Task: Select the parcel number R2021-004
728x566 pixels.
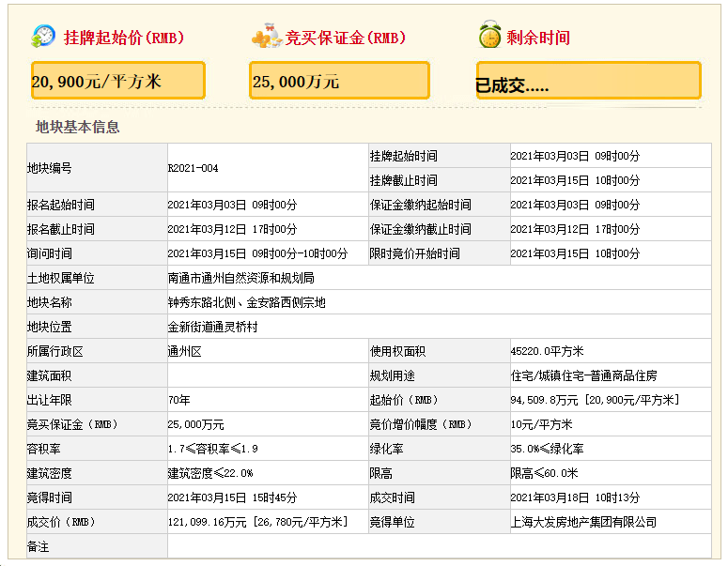Action: pyautogui.click(x=193, y=168)
